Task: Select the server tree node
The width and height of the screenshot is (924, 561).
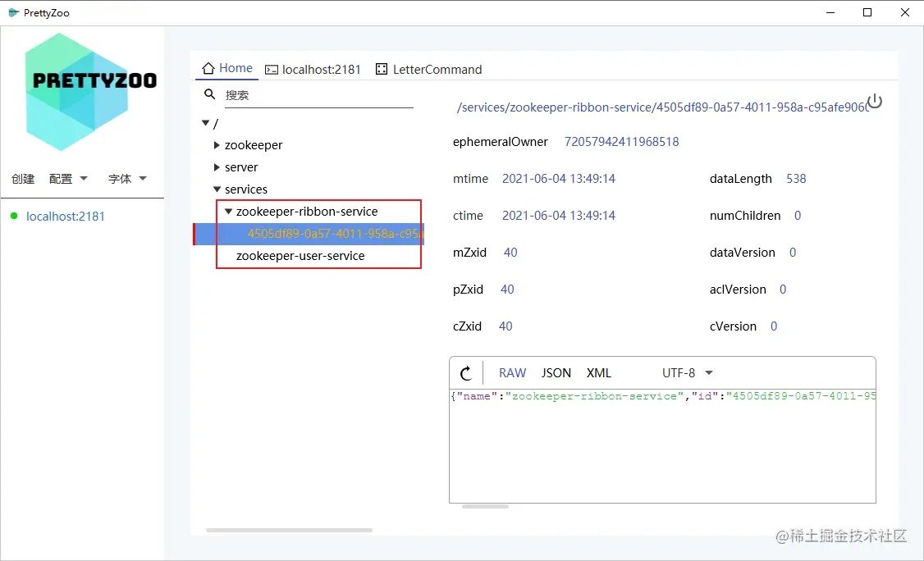Action: pyautogui.click(x=241, y=167)
